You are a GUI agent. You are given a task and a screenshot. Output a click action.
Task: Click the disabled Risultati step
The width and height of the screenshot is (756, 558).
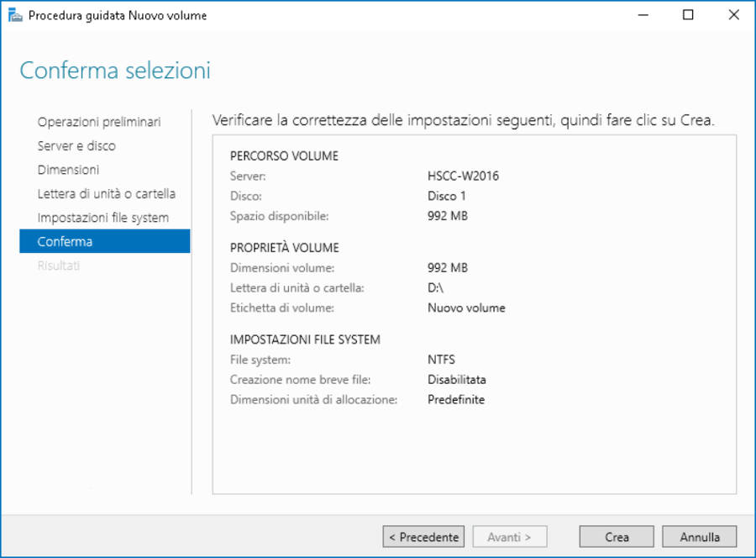click(58, 266)
